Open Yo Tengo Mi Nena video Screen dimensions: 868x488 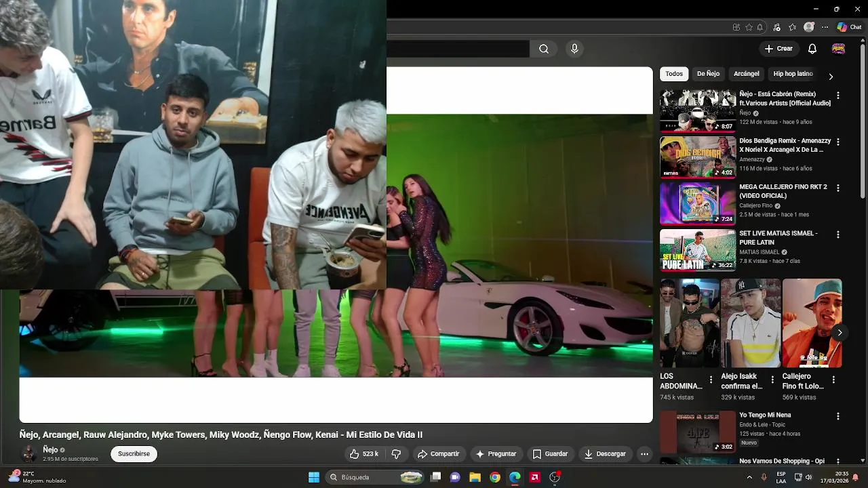698,432
